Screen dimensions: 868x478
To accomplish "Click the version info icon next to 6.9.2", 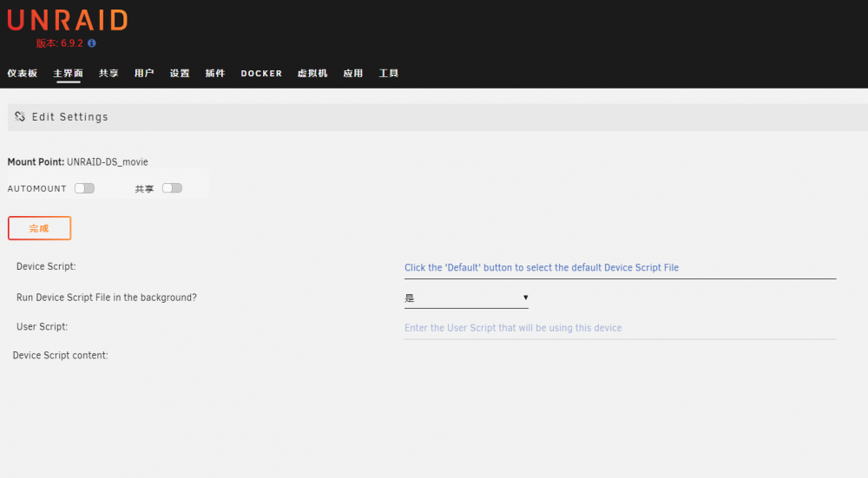I will pos(92,43).
